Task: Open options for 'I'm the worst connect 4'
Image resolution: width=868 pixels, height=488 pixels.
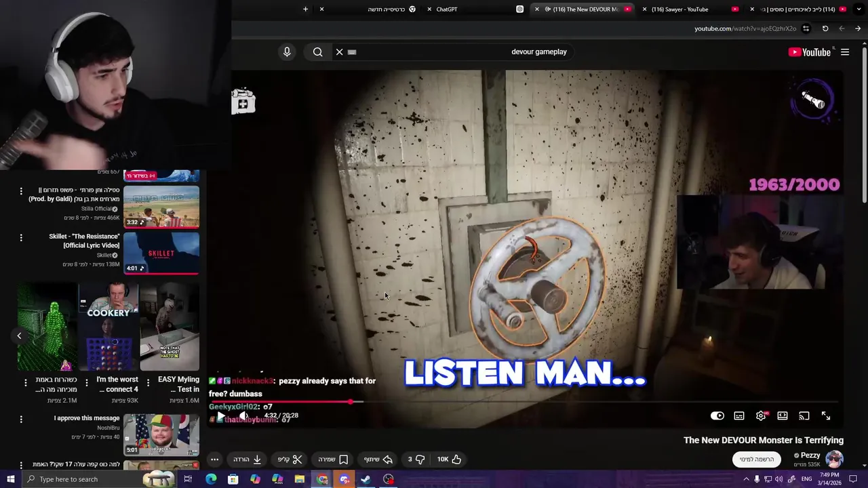Action: click(87, 383)
